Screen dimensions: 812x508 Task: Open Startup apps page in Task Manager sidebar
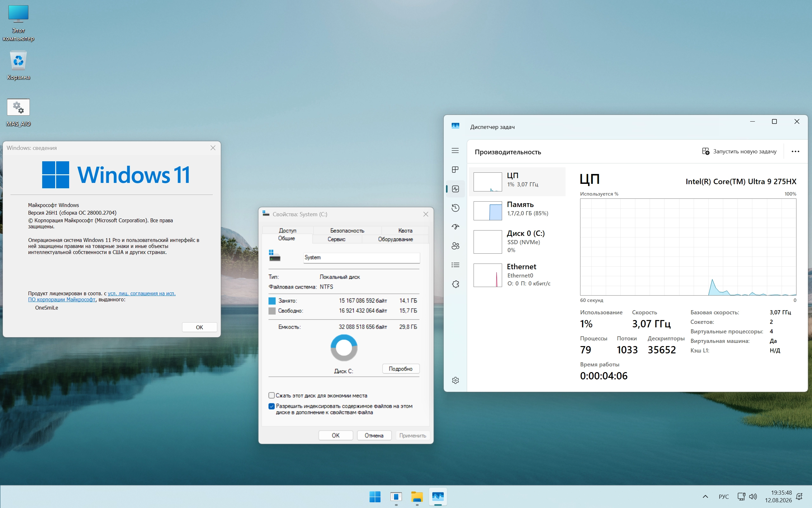coord(455,227)
